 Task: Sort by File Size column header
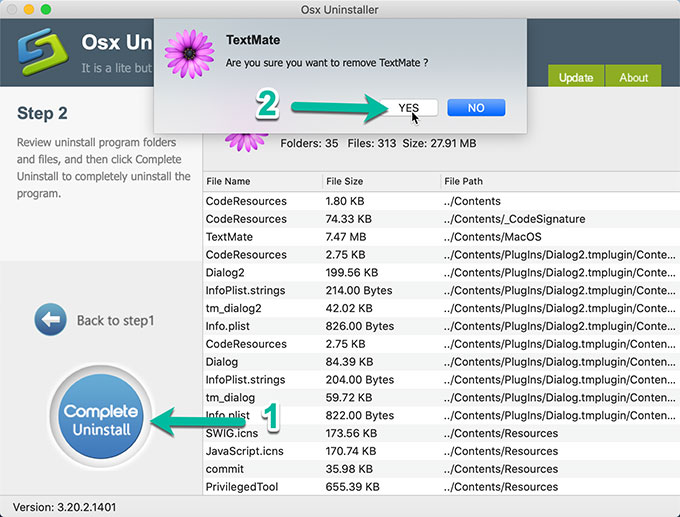pos(381,181)
